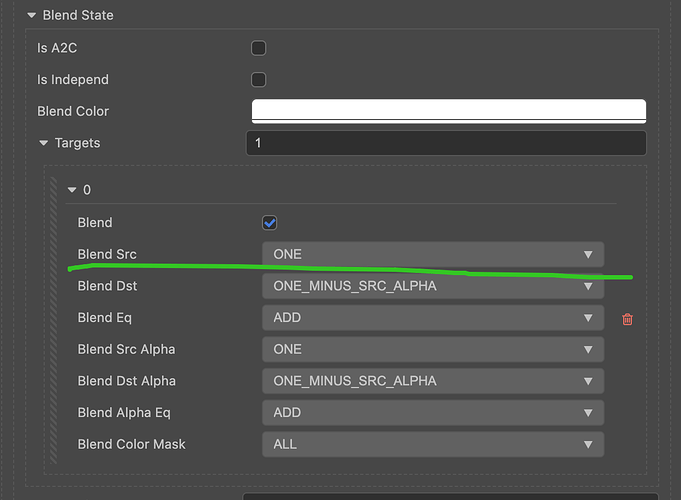The width and height of the screenshot is (681, 500).
Task: Enable the Is A2C checkbox
Action: point(258,47)
